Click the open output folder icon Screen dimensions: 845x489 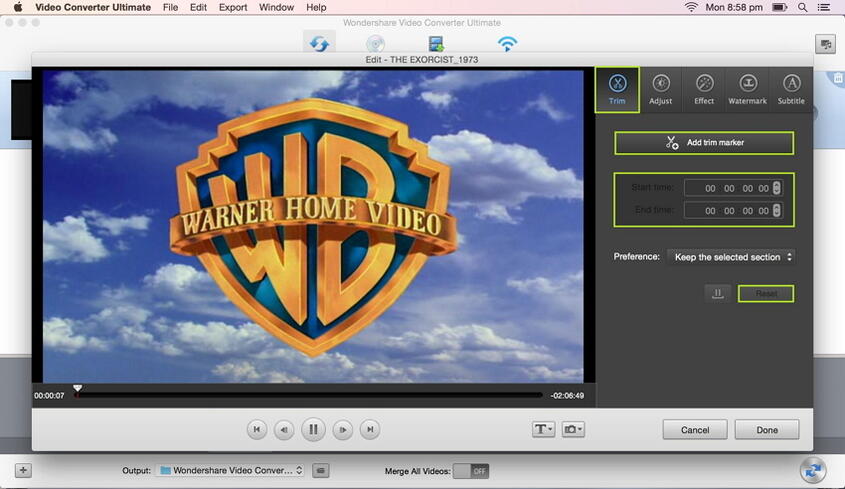coord(321,471)
